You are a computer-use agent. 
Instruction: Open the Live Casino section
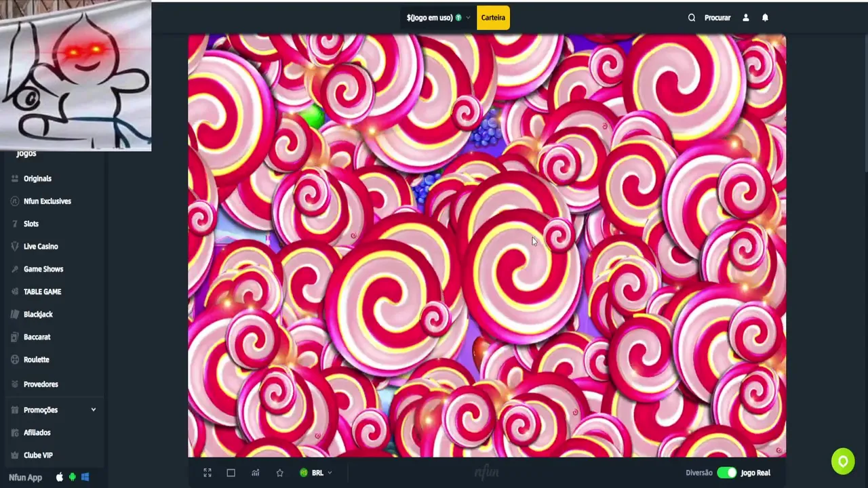point(41,247)
